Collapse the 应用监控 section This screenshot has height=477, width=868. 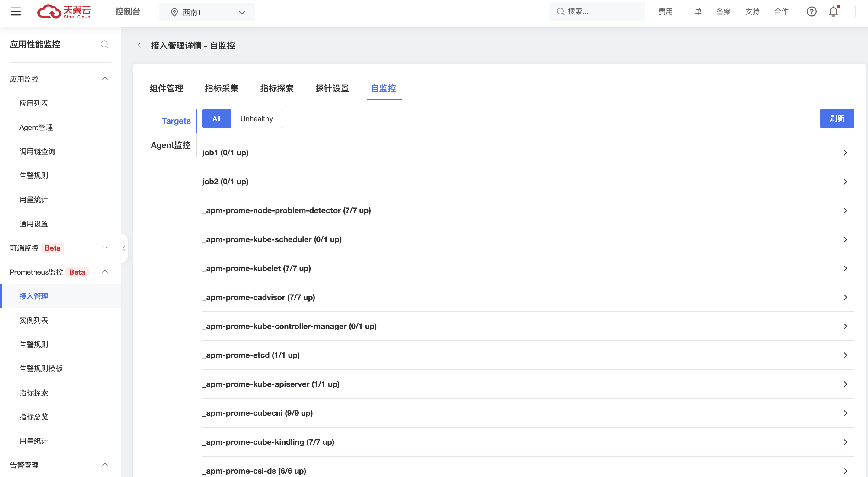pyautogui.click(x=105, y=79)
